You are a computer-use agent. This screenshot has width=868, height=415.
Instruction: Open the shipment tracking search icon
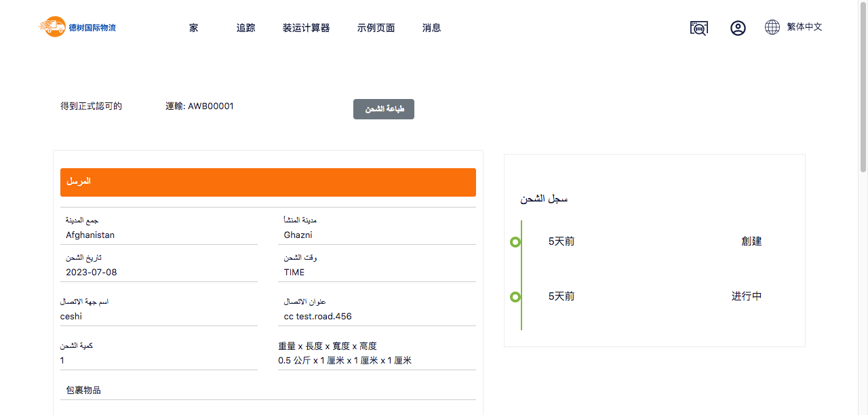tap(698, 28)
